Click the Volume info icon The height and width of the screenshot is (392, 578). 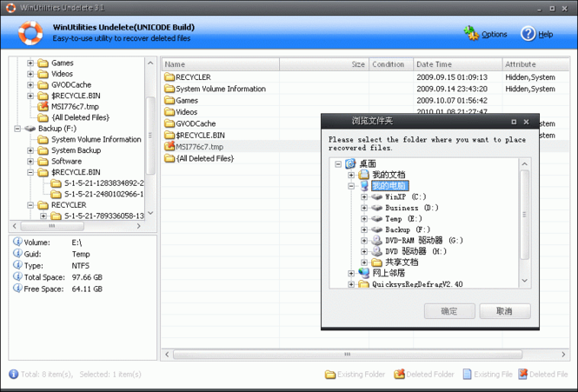pyautogui.click(x=17, y=242)
